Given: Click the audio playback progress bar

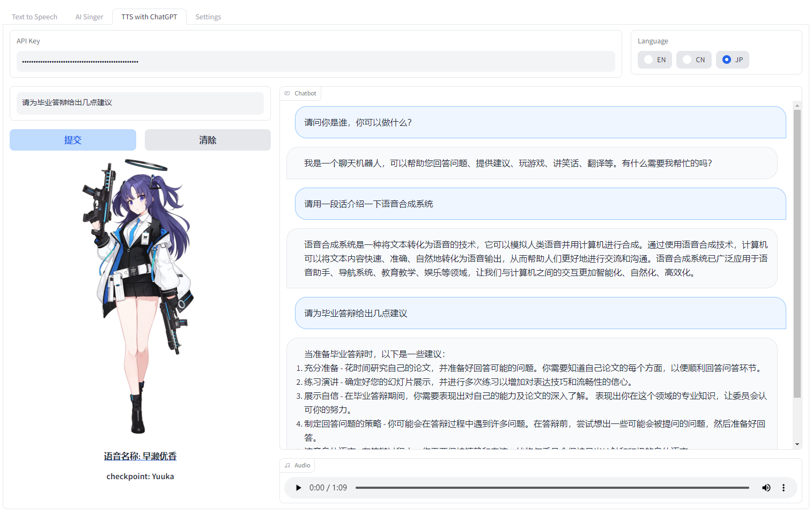Looking at the screenshot, I should [x=552, y=488].
